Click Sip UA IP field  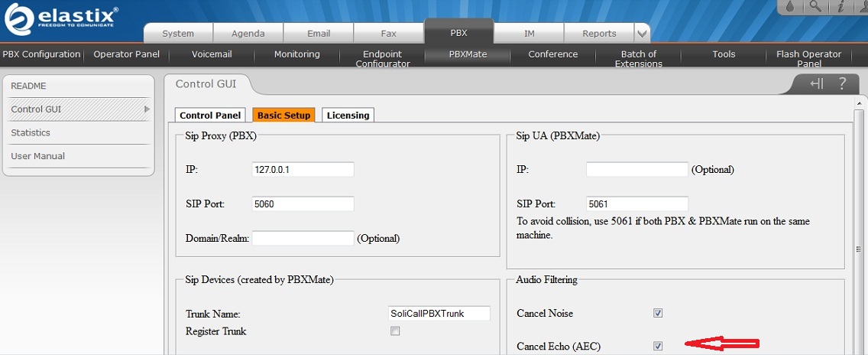click(637, 169)
